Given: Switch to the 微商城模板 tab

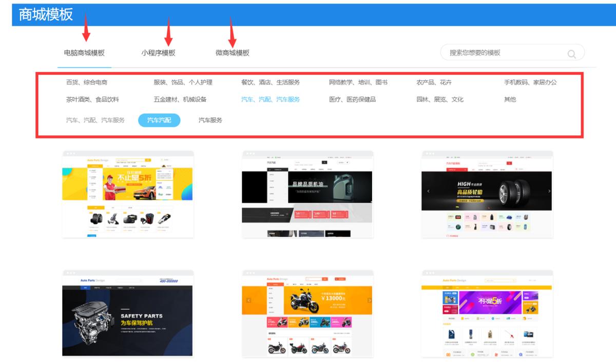Looking at the screenshot, I should point(232,51).
